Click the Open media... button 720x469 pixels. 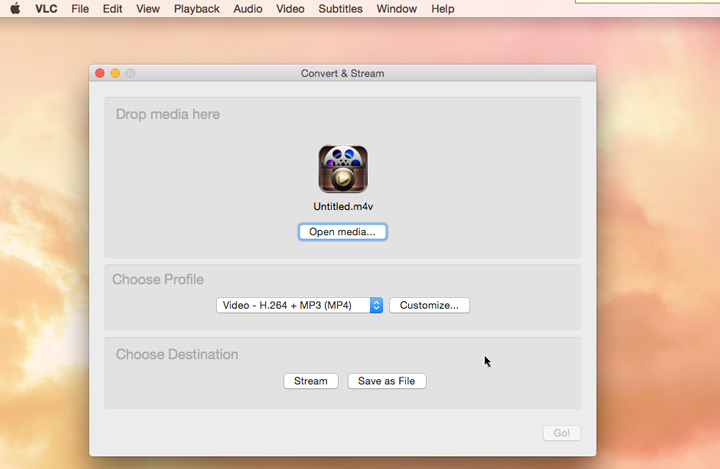click(x=343, y=232)
